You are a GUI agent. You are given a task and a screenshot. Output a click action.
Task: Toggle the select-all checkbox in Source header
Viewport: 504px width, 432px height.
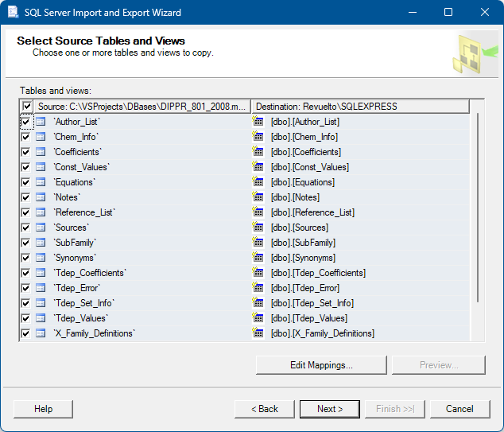27,107
